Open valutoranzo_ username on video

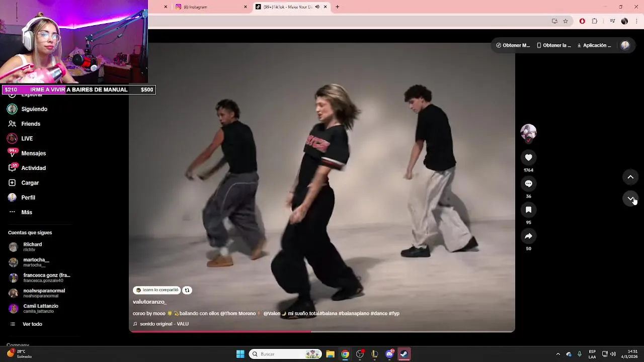point(149,302)
